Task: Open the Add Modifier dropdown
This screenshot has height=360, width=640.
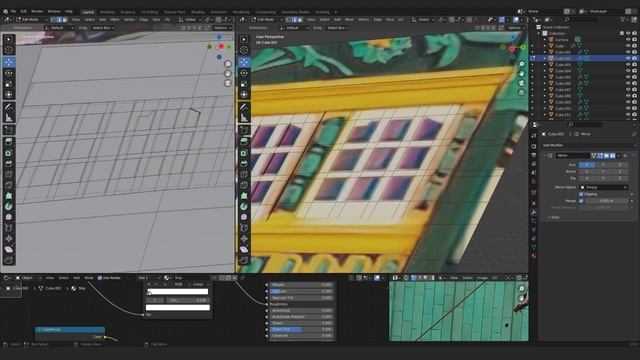Action: pos(589,145)
